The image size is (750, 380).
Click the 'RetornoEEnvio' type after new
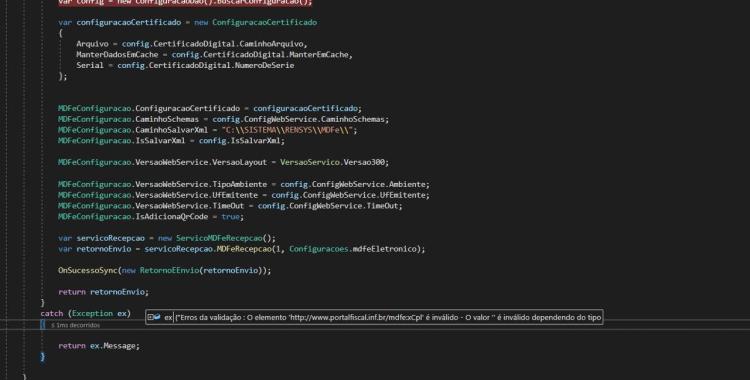tap(169, 271)
